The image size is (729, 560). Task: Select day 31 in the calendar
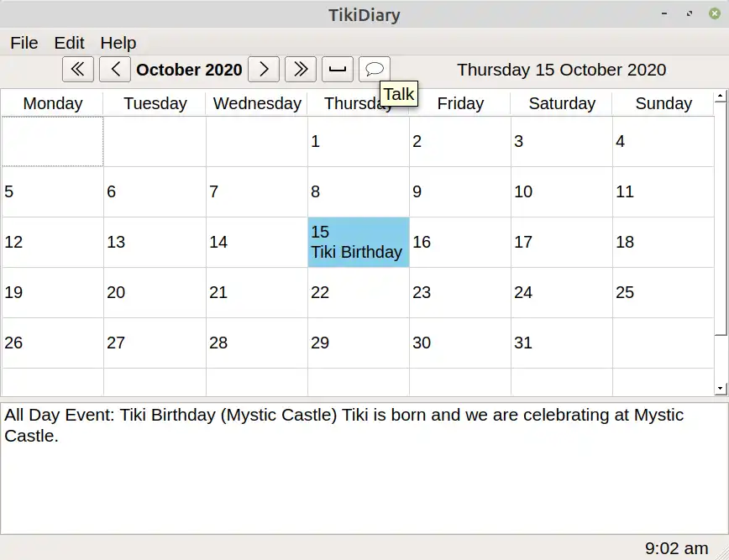point(561,343)
